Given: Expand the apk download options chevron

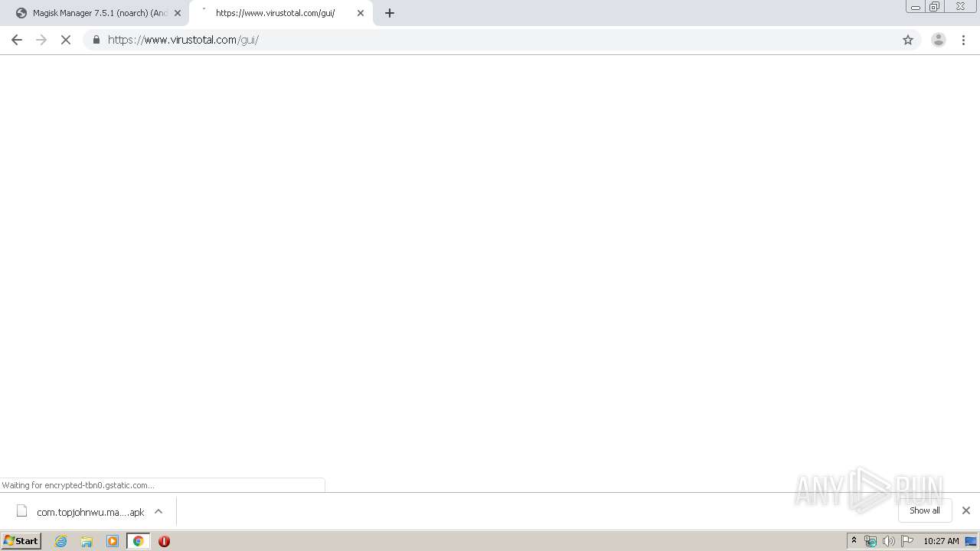Looking at the screenshot, I should (x=158, y=511).
